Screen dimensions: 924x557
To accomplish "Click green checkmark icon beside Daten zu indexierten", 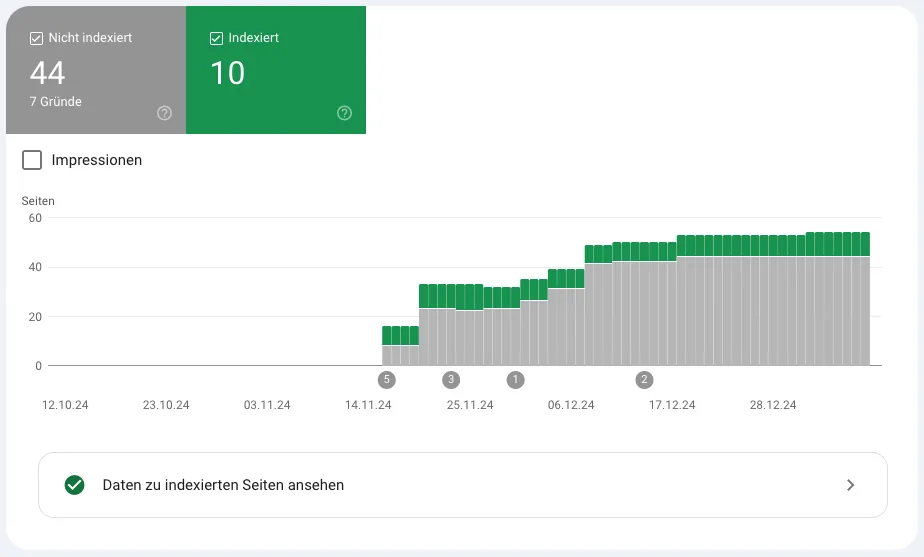I will coord(74,485).
